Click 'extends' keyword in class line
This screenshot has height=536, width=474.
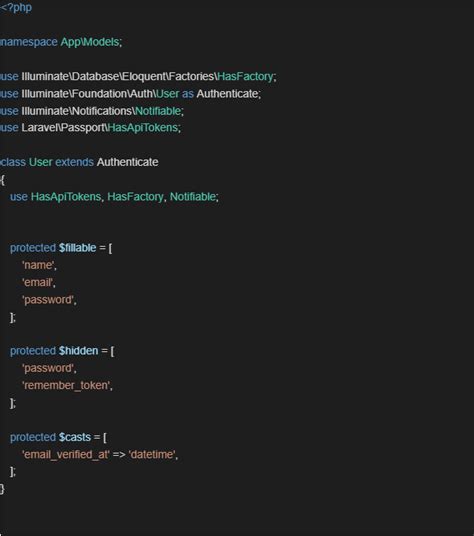pos(75,162)
